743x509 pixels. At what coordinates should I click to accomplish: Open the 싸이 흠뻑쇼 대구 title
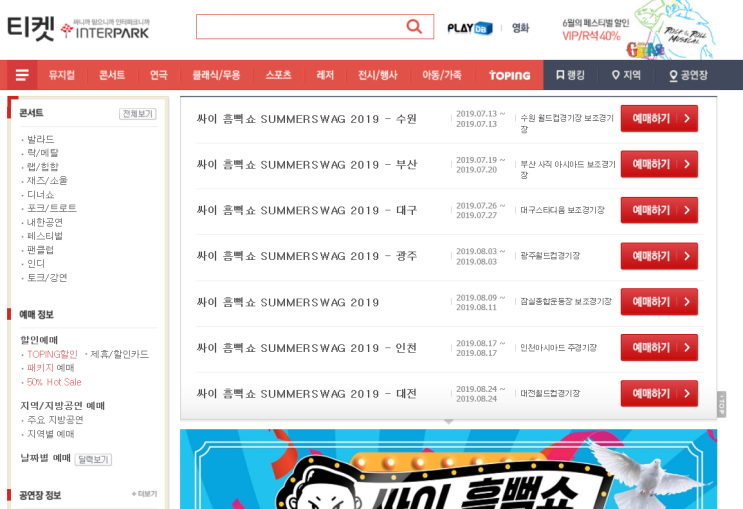[x=307, y=210]
